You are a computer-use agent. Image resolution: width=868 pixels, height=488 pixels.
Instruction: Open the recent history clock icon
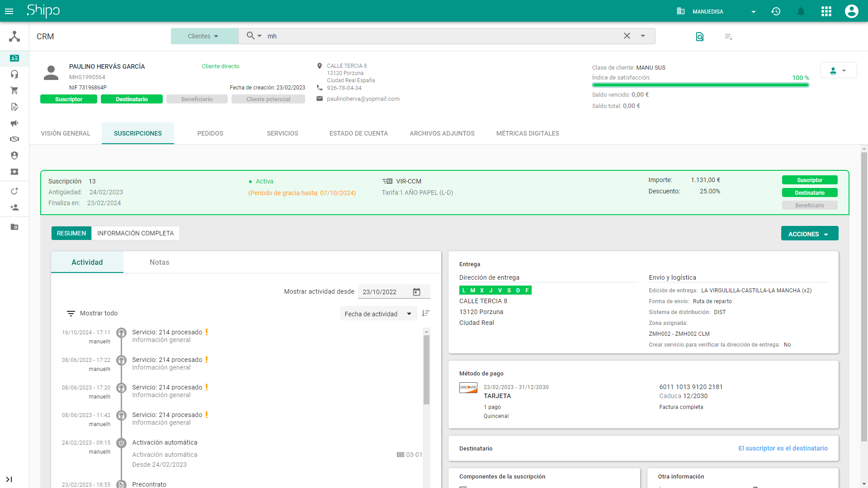[x=776, y=11]
